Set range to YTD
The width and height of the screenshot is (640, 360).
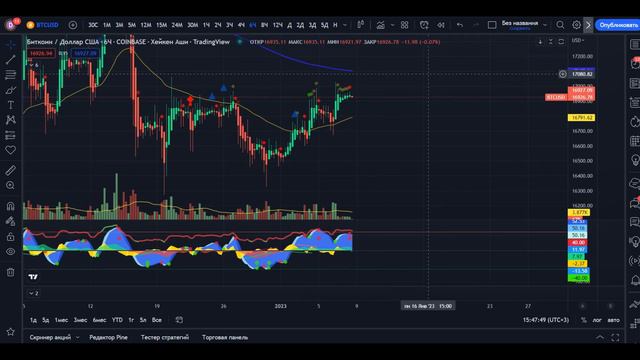(117, 320)
